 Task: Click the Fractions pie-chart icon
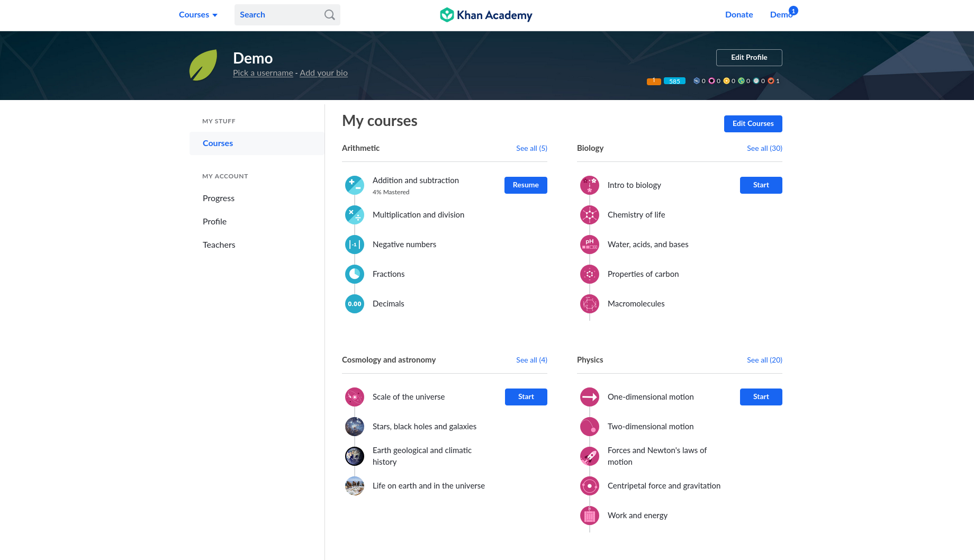(x=354, y=274)
